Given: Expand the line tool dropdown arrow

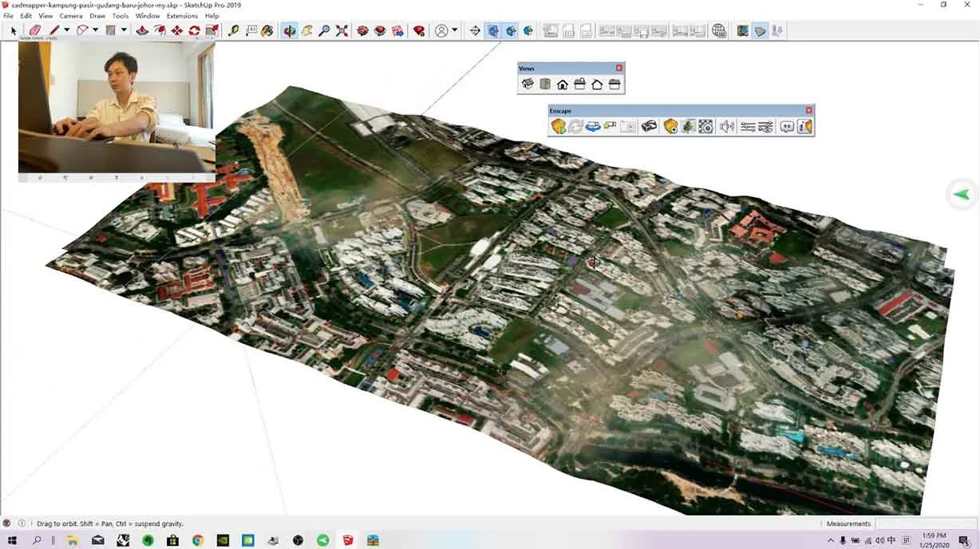Looking at the screenshot, I should 67,30.
